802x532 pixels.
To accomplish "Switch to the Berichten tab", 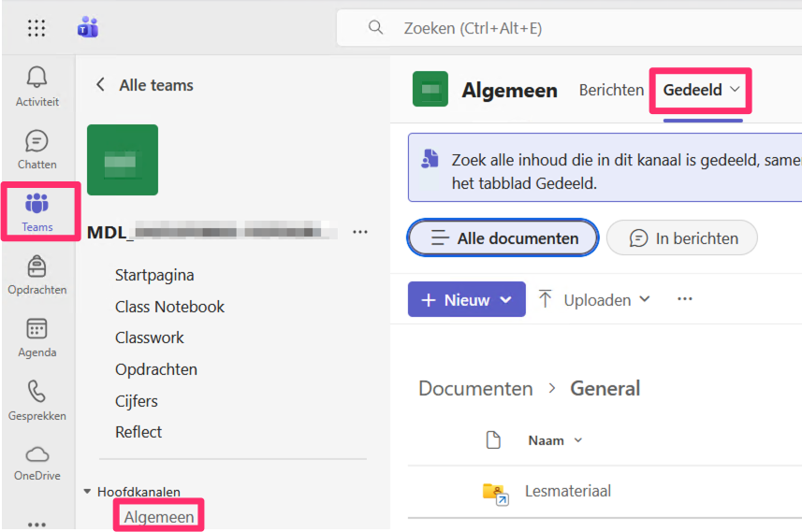I will [x=611, y=90].
